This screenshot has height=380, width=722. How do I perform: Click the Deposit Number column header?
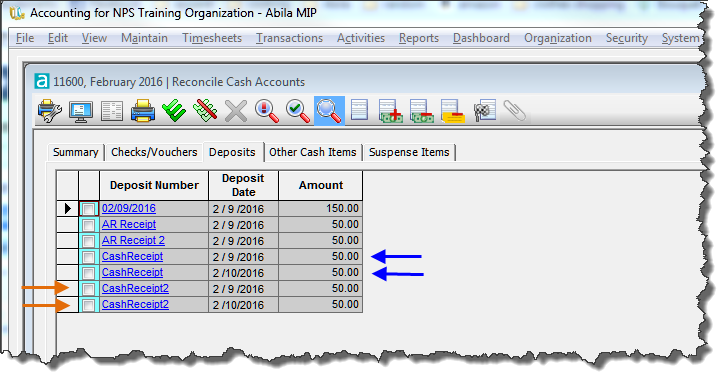point(154,185)
